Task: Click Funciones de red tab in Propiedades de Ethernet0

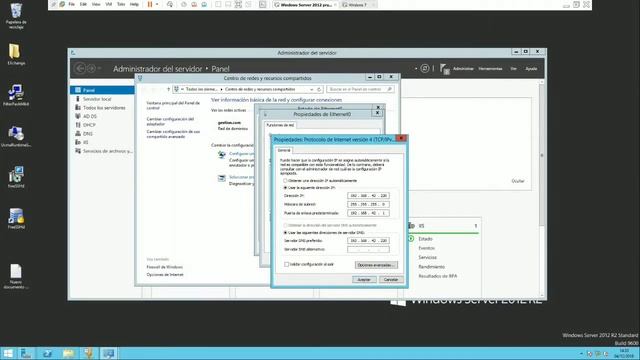Action: click(280, 125)
